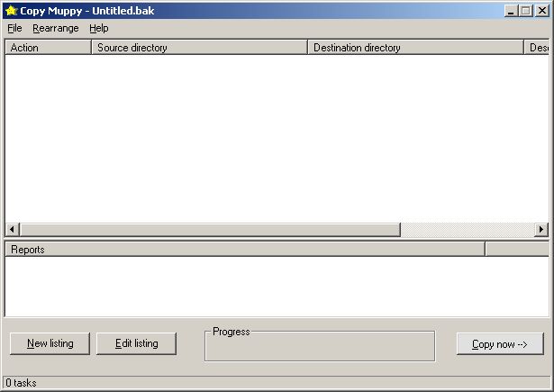Maximize the Copy Muppy window
Screen dimensions: 554x392
click(526, 11)
